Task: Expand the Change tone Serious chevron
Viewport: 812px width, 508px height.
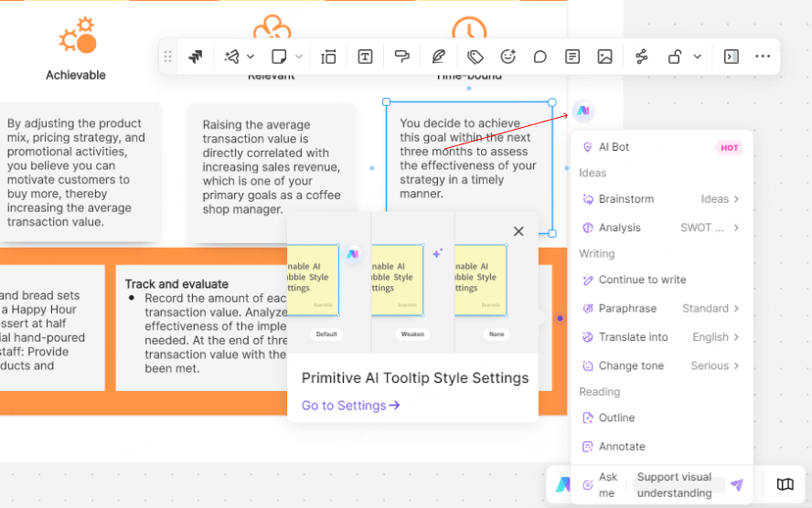Action: click(736, 365)
